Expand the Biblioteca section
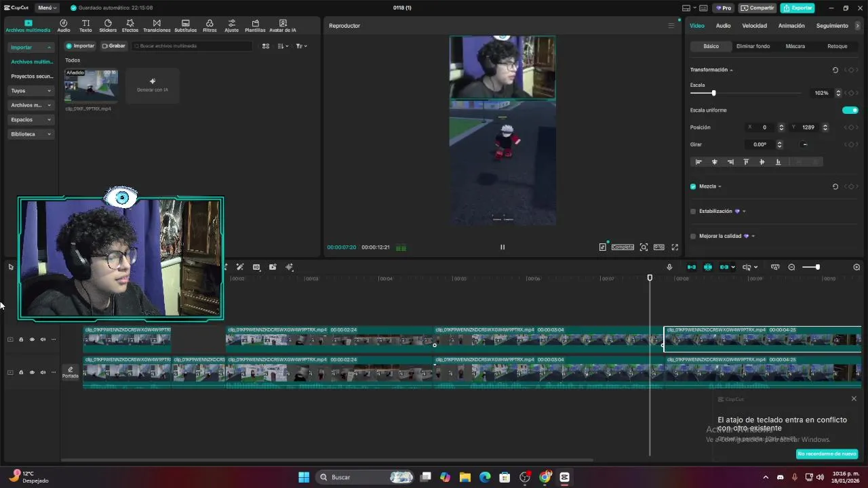The image size is (868, 488). (31, 134)
